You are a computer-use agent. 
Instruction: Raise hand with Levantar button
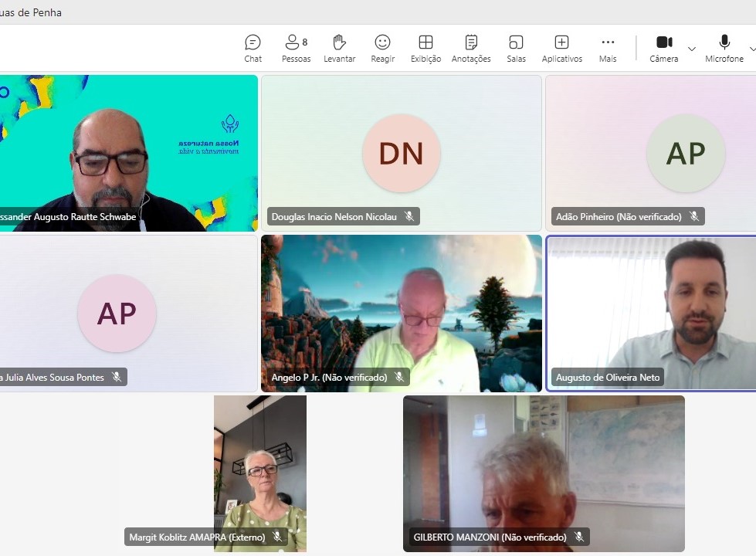point(339,49)
